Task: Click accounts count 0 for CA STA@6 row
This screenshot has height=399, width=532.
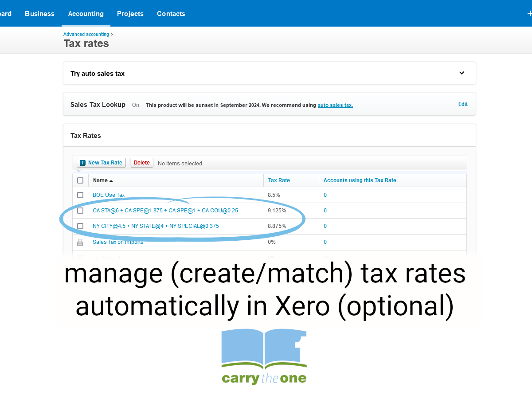Action: coord(325,211)
